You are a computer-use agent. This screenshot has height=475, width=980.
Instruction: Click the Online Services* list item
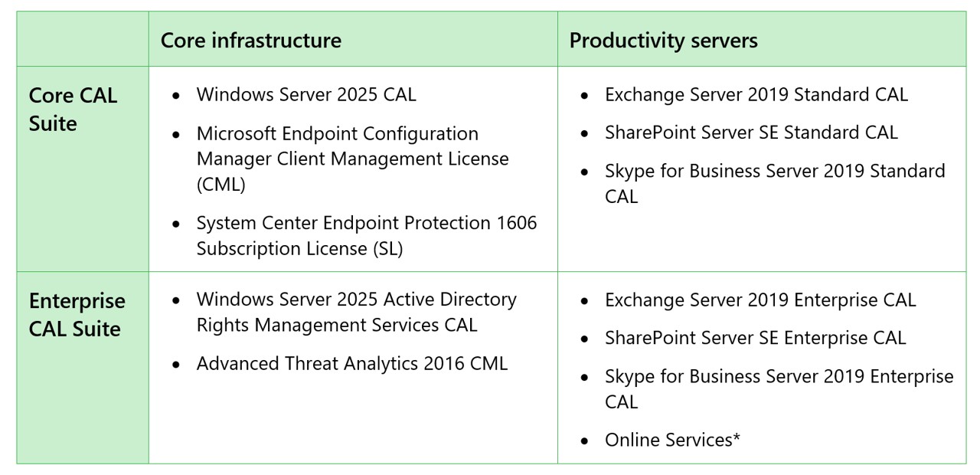coord(672,440)
